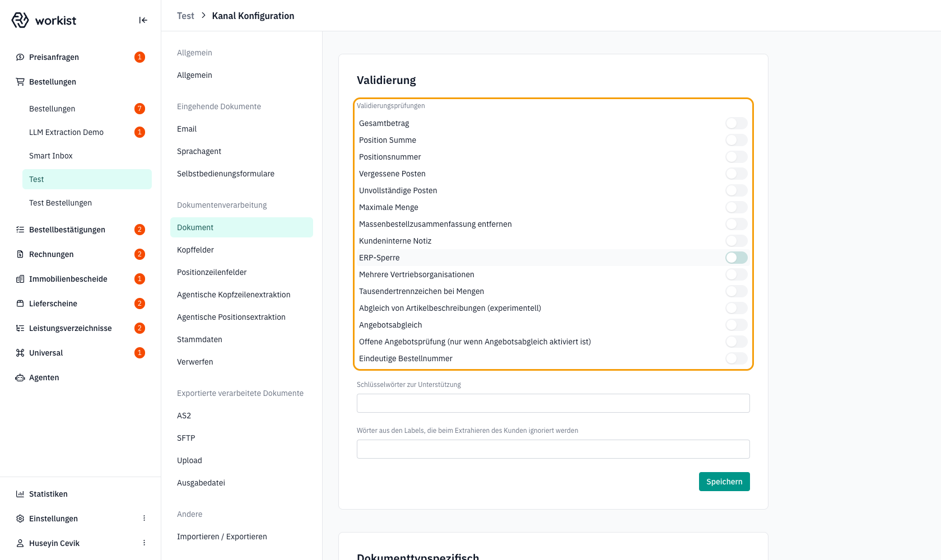Open the Smart Inbox channel
This screenshot has width=941, height=560.
(87, 156)
